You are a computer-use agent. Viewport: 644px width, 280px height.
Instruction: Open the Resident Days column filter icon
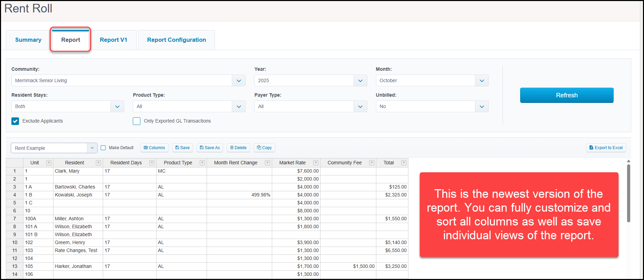coord(152,163)
